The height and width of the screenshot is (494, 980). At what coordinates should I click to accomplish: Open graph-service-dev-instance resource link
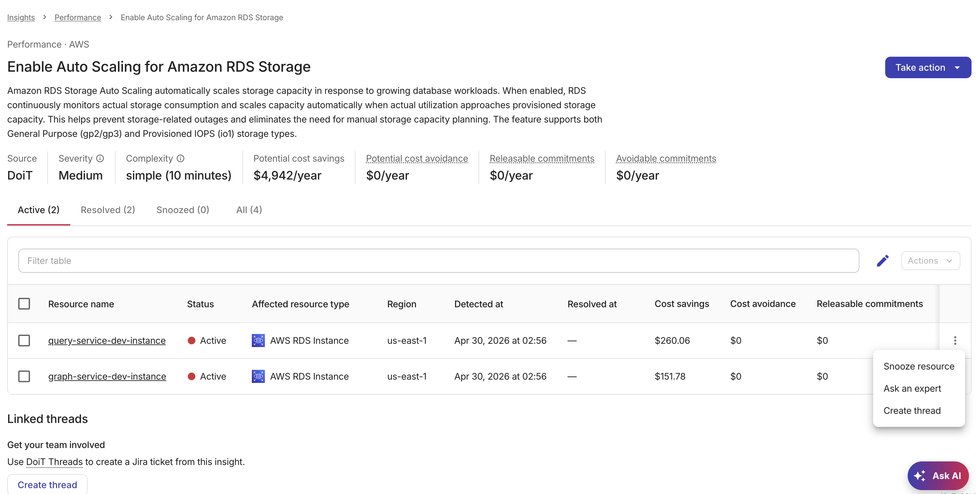coord(107,376)
